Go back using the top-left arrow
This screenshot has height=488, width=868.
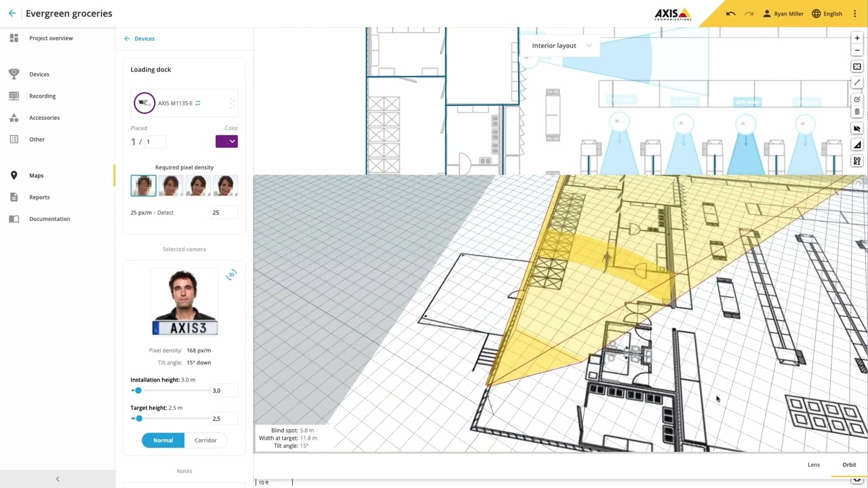12,14
